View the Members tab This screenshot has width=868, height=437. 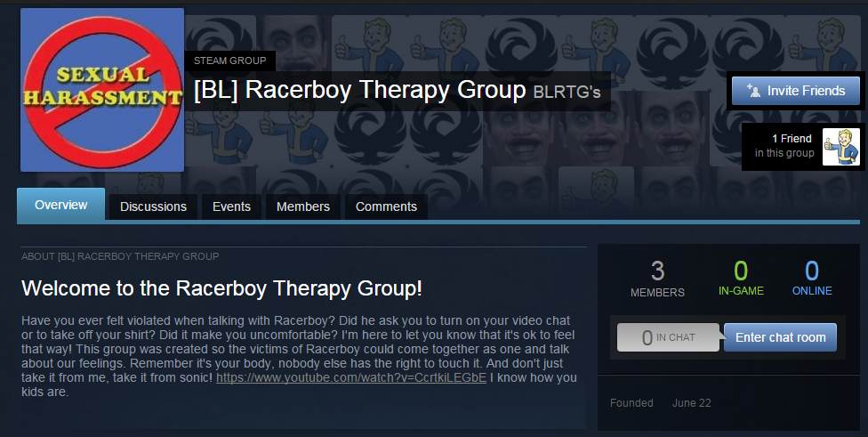pyautogui.click(x=302, y=206)
